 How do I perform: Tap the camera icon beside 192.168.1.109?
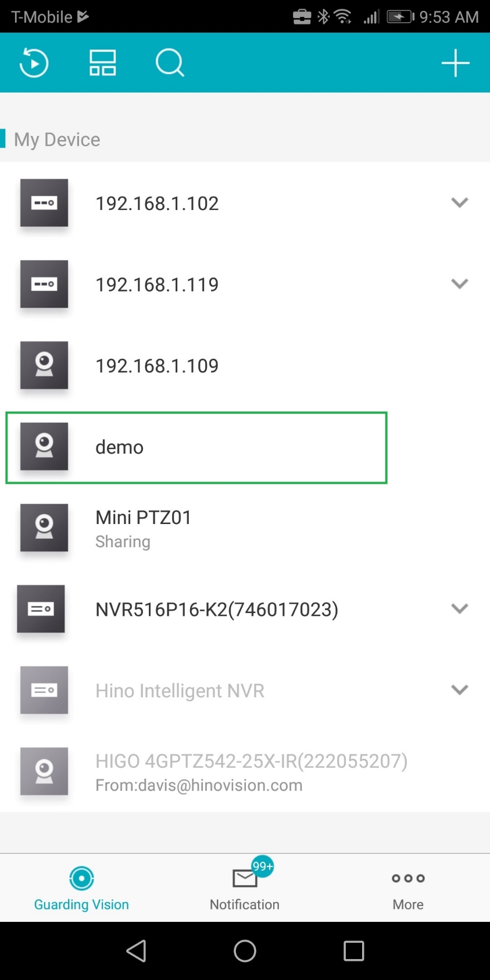pos(44,365)
